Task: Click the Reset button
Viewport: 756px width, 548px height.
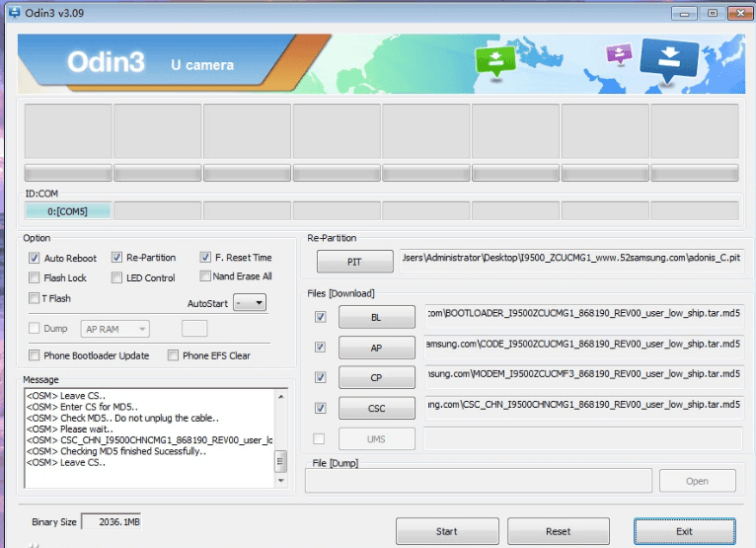Action: click(x=559, y=531)
